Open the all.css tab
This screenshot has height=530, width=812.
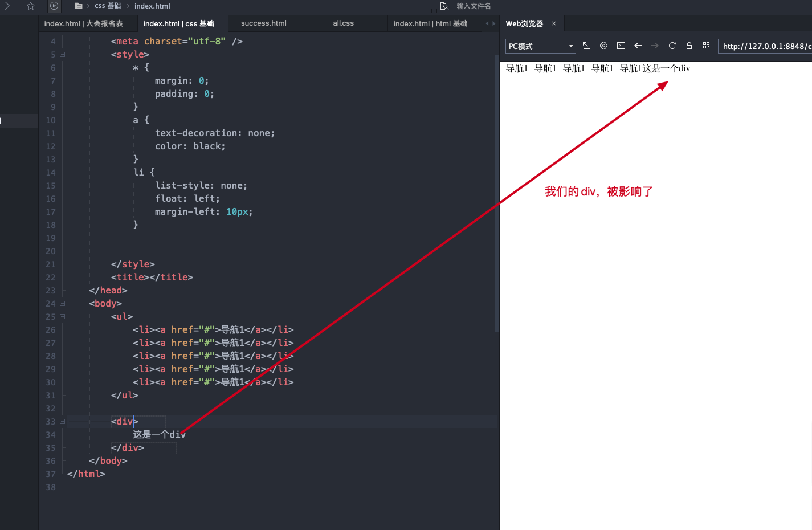[x=344, y=23]
